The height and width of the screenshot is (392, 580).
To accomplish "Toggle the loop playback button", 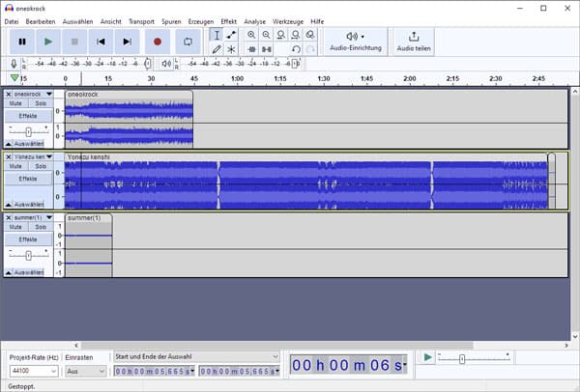I will coord(188,42).
